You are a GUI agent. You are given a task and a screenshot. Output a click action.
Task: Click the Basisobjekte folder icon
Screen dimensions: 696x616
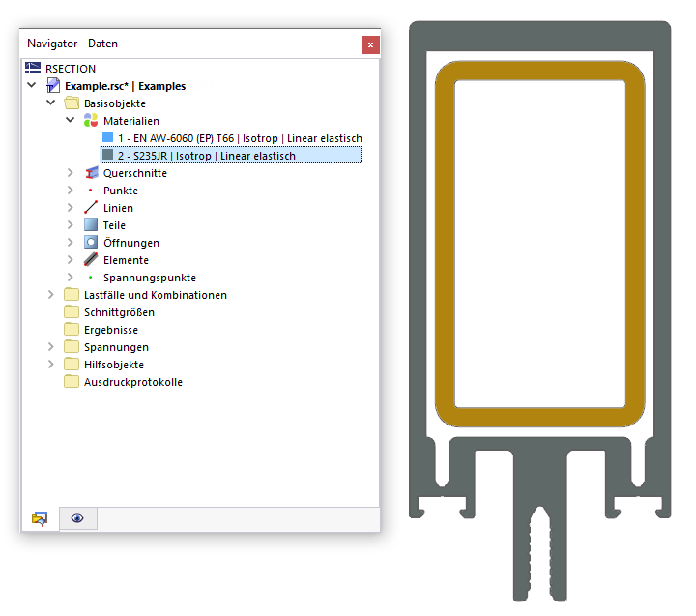point(72,103)
